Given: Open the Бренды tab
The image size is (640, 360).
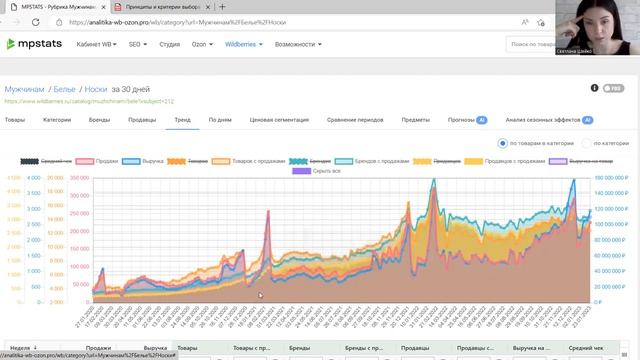Looking at the screenshot, I should pyautogui.click(x=99, y=120).
